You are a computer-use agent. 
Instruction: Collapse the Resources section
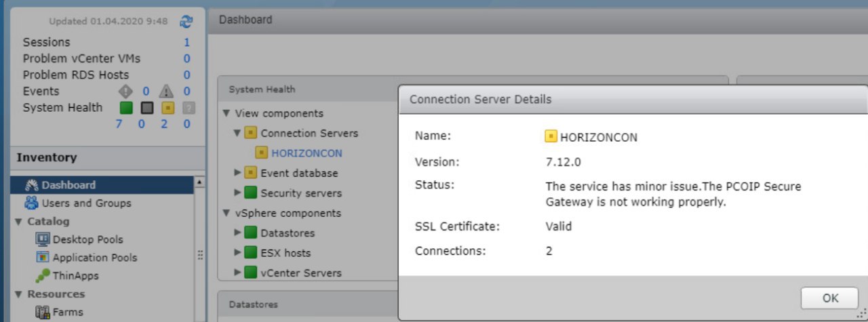click(19, 294)
